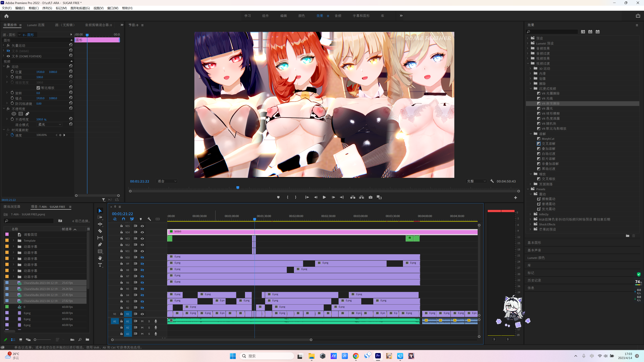Toggle linked selection in the timeline
Image resolution: width=644 pixels, height=362 pixels.
click(132, 219)
